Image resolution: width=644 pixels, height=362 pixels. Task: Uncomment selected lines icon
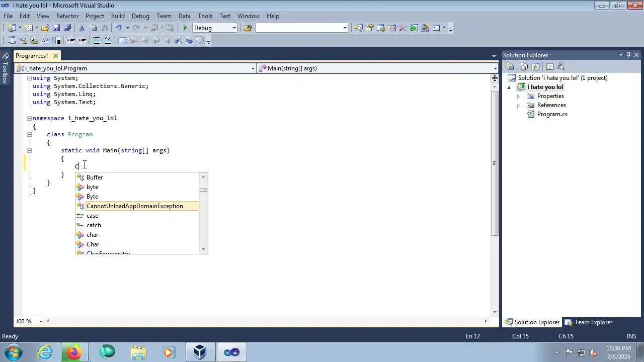click(x=107, y=41)
